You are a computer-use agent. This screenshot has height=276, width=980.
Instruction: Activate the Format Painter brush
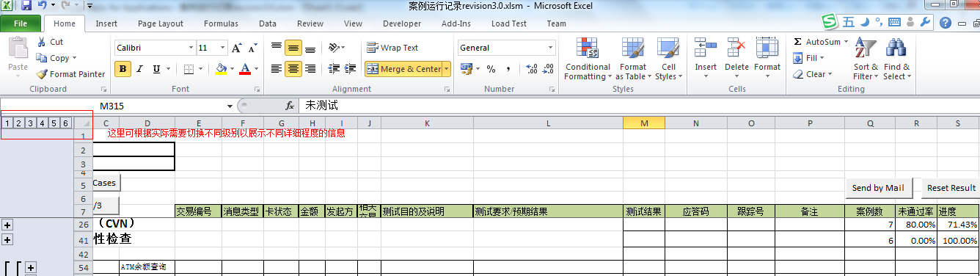point(71,74)
